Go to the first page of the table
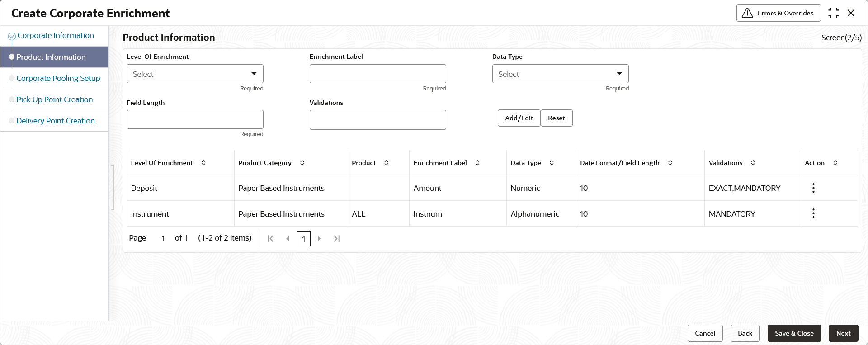Viewport: 868px width, 345px height. click(270, 239)
